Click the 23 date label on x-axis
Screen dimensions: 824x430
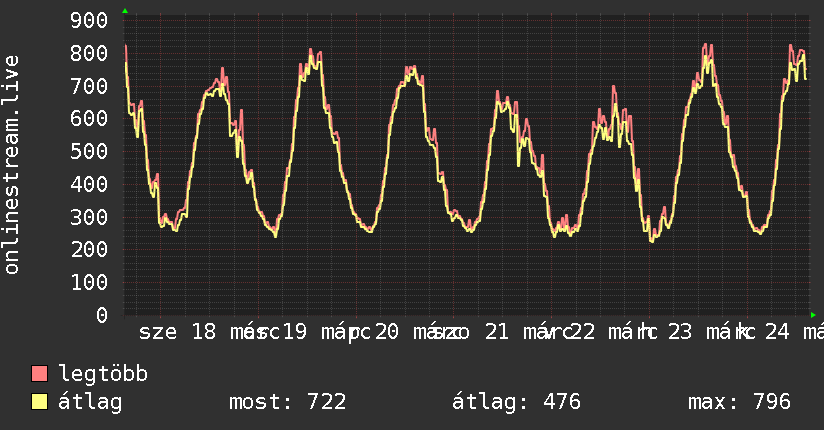pos(679,332)
